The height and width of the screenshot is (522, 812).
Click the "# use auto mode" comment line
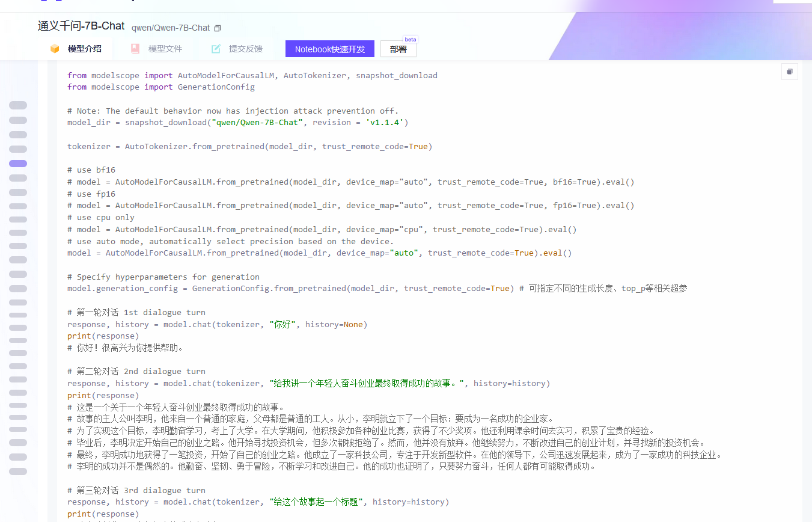[230, 241]
